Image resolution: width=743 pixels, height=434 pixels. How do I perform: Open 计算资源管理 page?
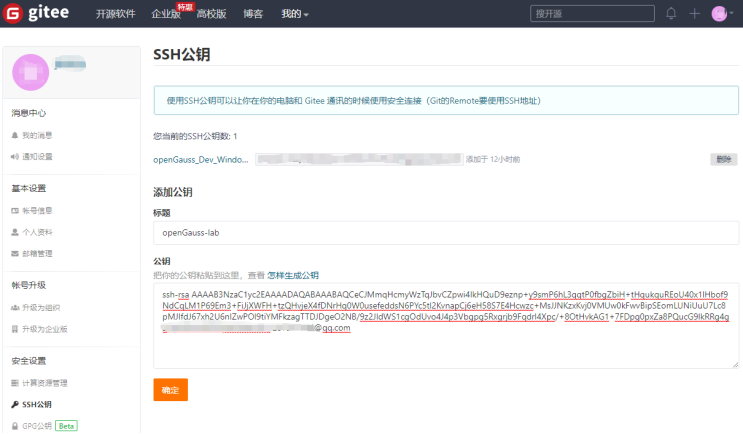point(45,383)
